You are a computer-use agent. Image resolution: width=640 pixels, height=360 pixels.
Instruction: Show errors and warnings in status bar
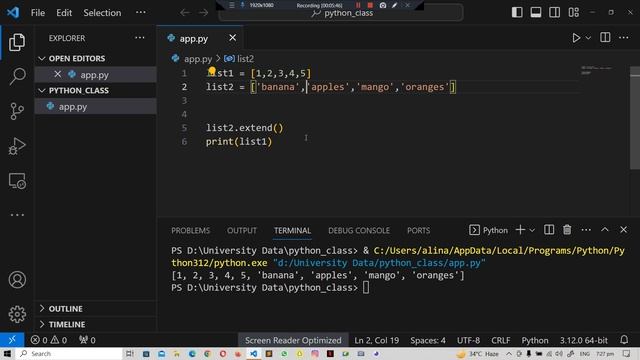[x=49, y=340]
